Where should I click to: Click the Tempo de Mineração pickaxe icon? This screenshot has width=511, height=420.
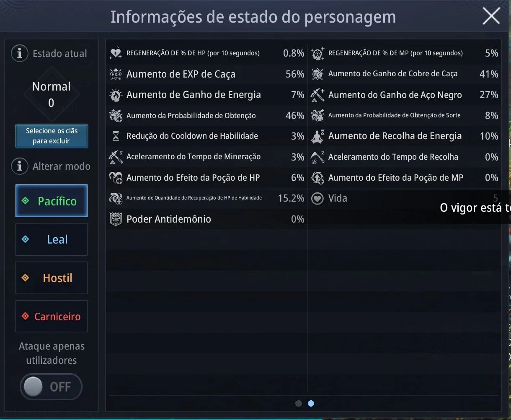tap(116, 157)
